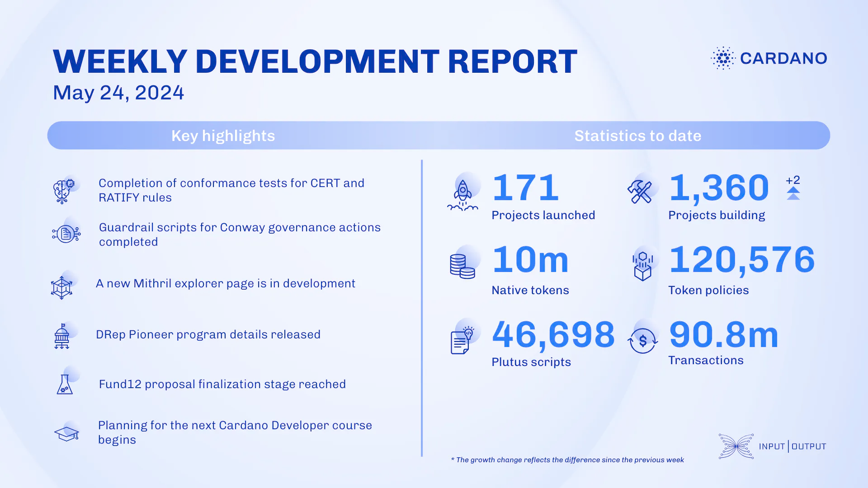Click the flask icon beside Fund12 proposal

(x=65, y=385)
